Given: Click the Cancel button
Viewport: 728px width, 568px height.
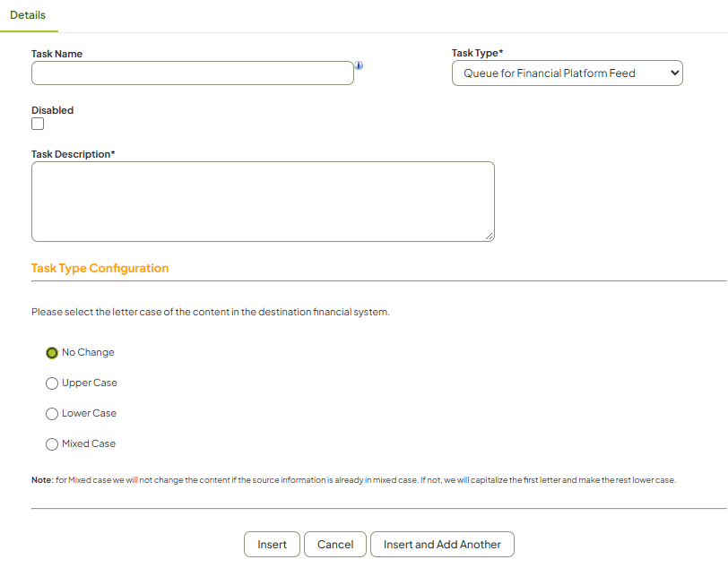Looking at the screenshot, I should pos(335,545).
